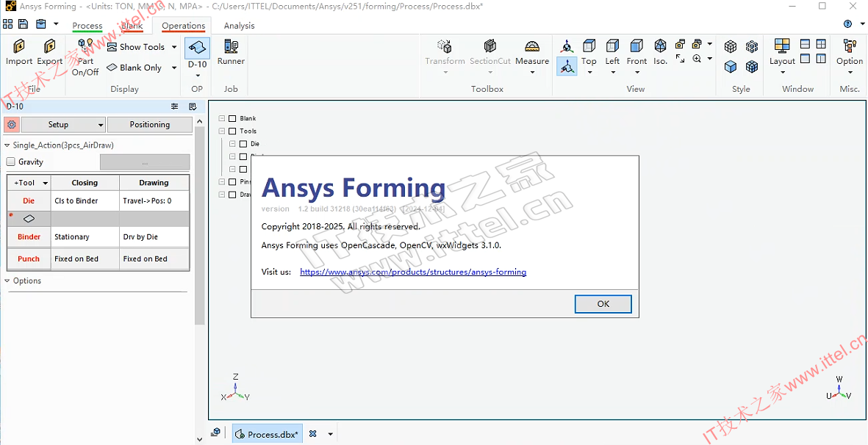Image resolution: width=868 pixels, height=445 pixels.
Task: Open the Show Tools dropdown arrow
Action: [x=174, y=47]
